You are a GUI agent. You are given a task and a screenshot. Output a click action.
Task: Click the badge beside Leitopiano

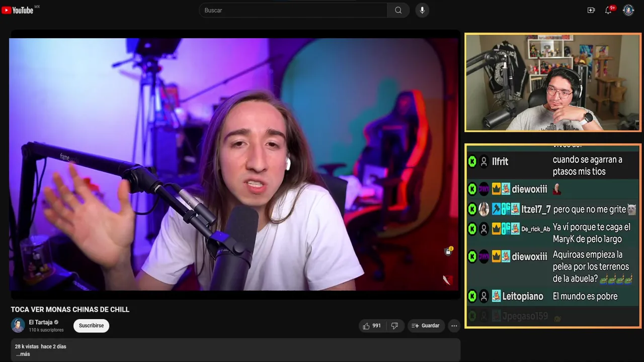pyautogui.click(x=496, y=297)
